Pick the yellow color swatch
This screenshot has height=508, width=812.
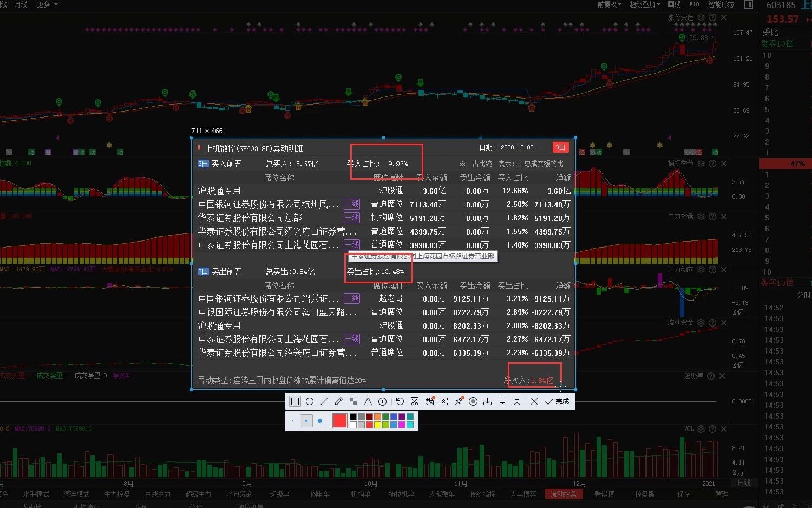(377, 425)
